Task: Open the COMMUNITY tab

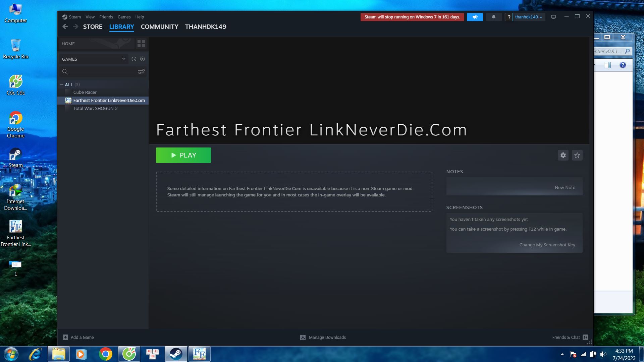Action: coord(159,26)
